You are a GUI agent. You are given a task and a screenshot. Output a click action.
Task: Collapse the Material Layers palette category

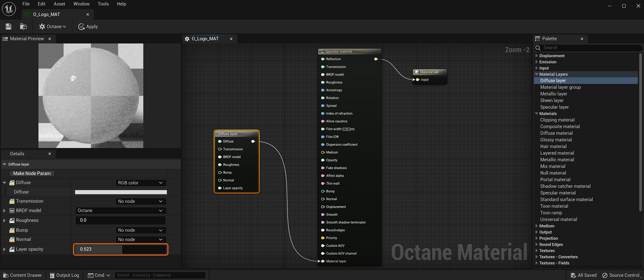(536, 74)
